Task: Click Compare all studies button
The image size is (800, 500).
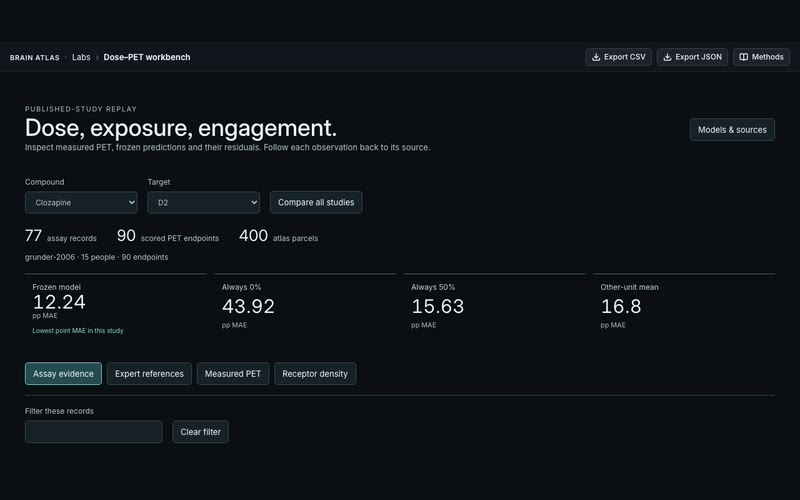Action: 316,203
